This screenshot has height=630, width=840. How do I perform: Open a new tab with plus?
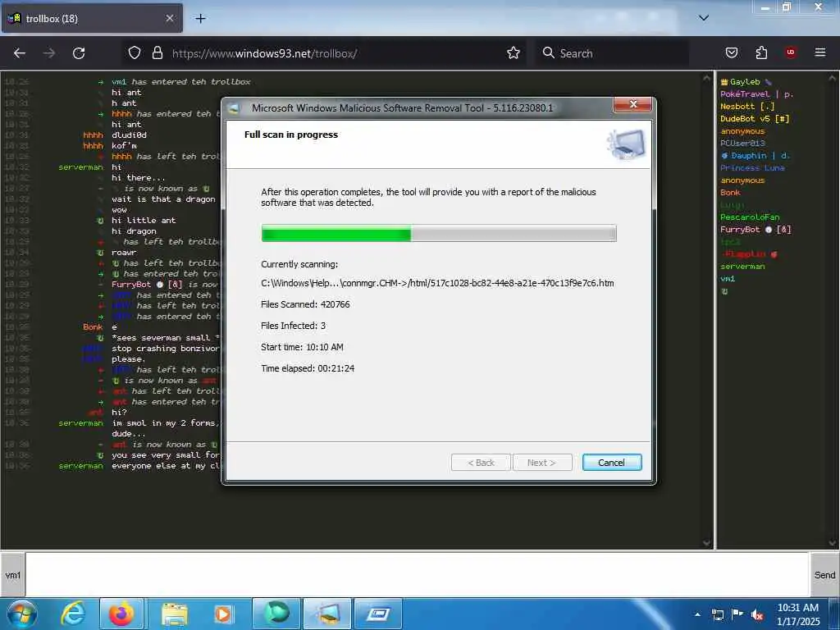[200, 19]
